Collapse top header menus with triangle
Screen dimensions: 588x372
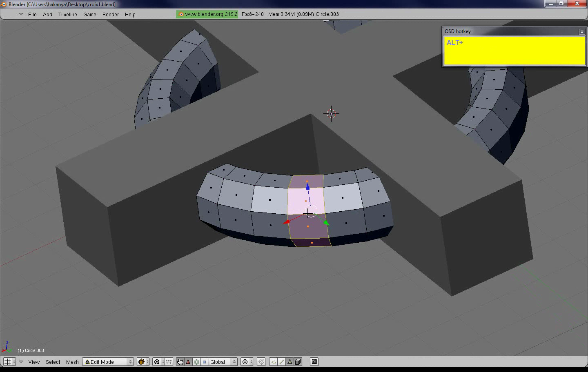(x=21, y=14)
